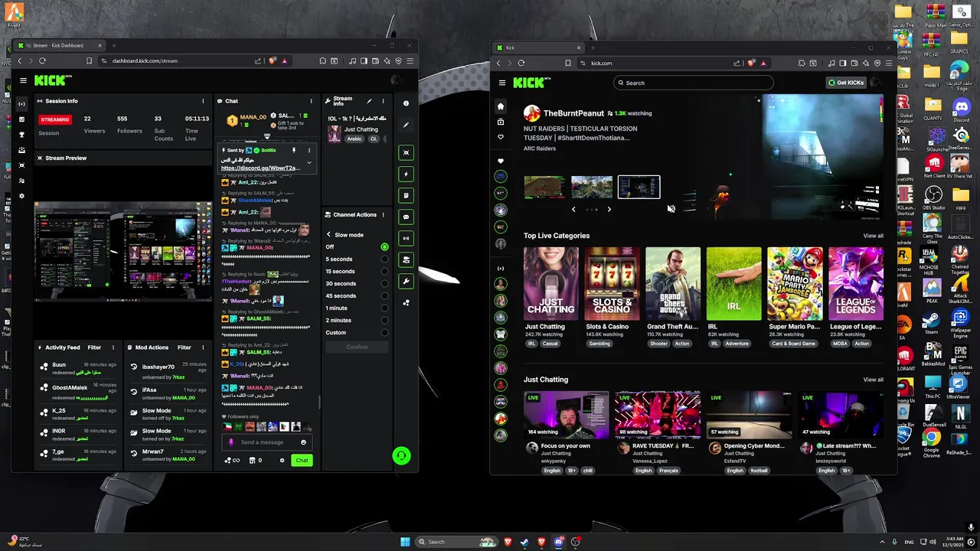Viewport: 980px width, 551px height.
Task: Open Activity Feed Filter
Action: [x=94, y=347]
